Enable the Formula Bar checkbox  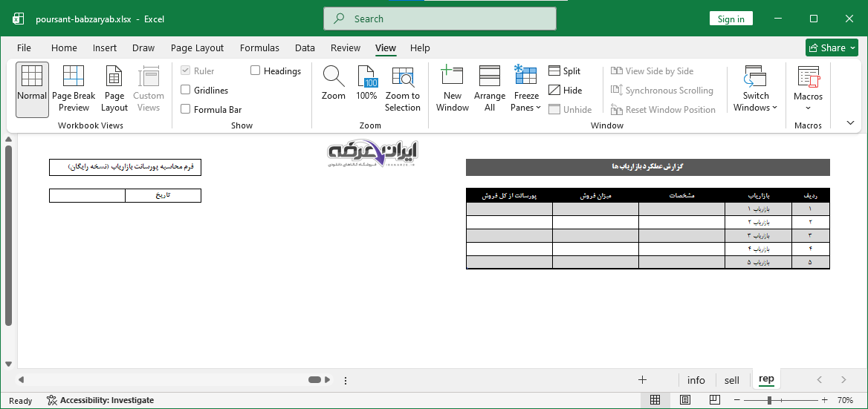186,109
